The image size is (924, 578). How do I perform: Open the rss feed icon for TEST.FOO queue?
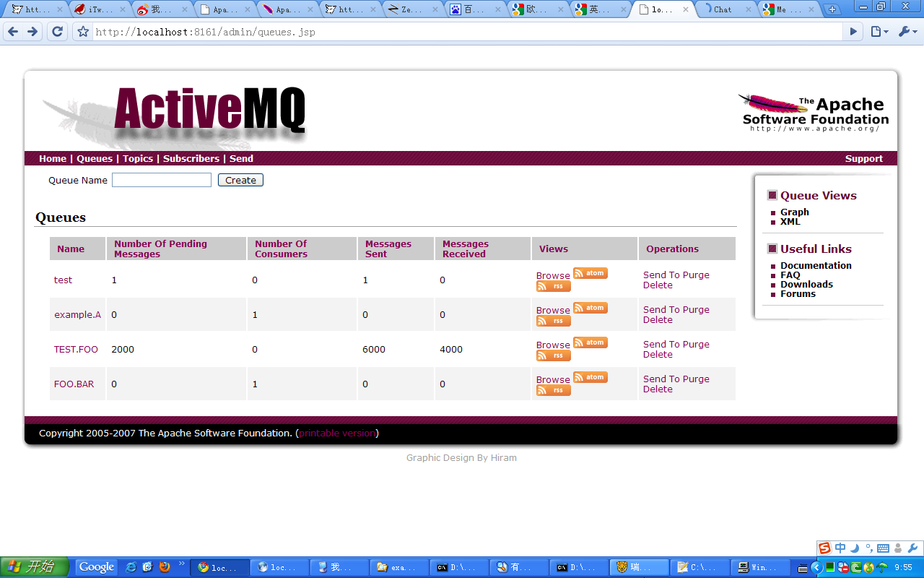pos(553,355)
